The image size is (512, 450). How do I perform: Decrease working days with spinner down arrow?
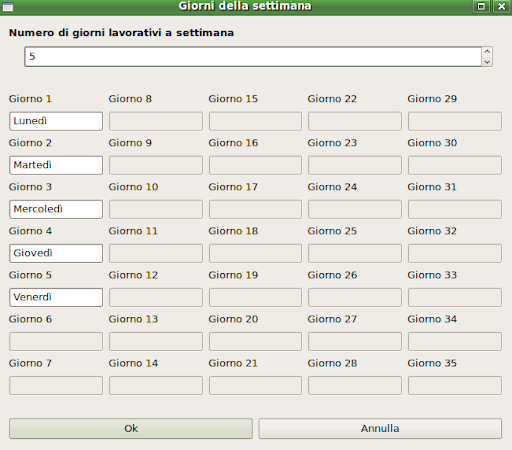click(487, 62)
